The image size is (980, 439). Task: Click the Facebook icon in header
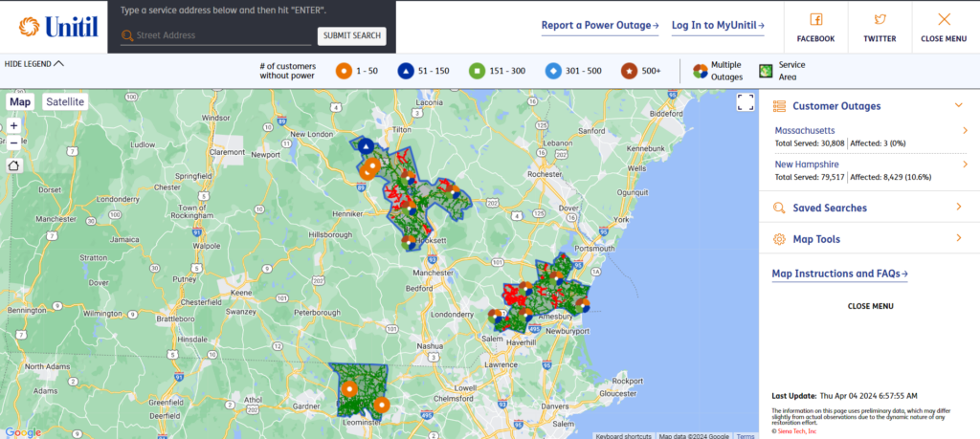point(815,19)
